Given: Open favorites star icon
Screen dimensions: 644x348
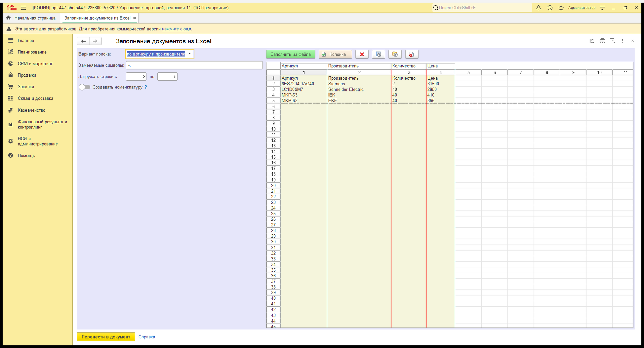Looking at the screenshot, I should pos(561,8).
